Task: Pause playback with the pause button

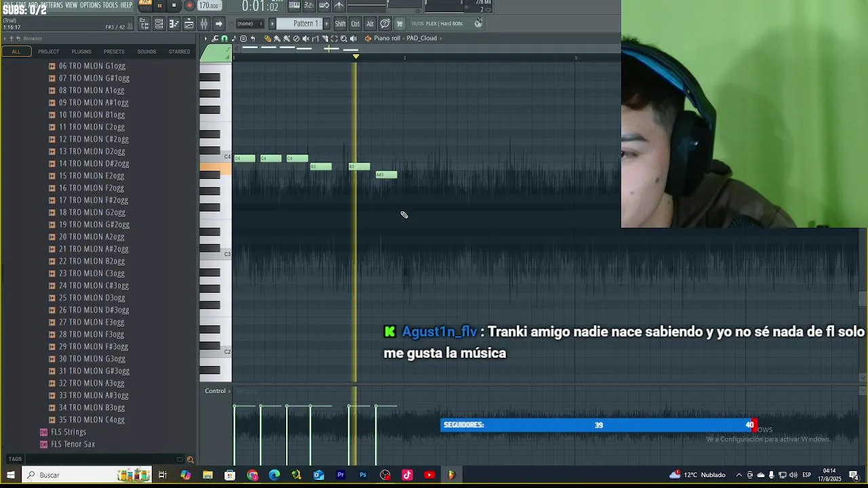Action: tap(159, 5)
